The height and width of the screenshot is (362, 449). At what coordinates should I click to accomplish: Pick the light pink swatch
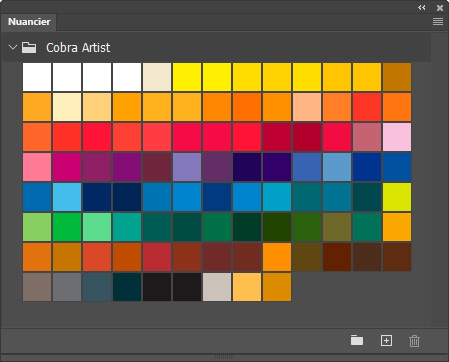point(397,137)
